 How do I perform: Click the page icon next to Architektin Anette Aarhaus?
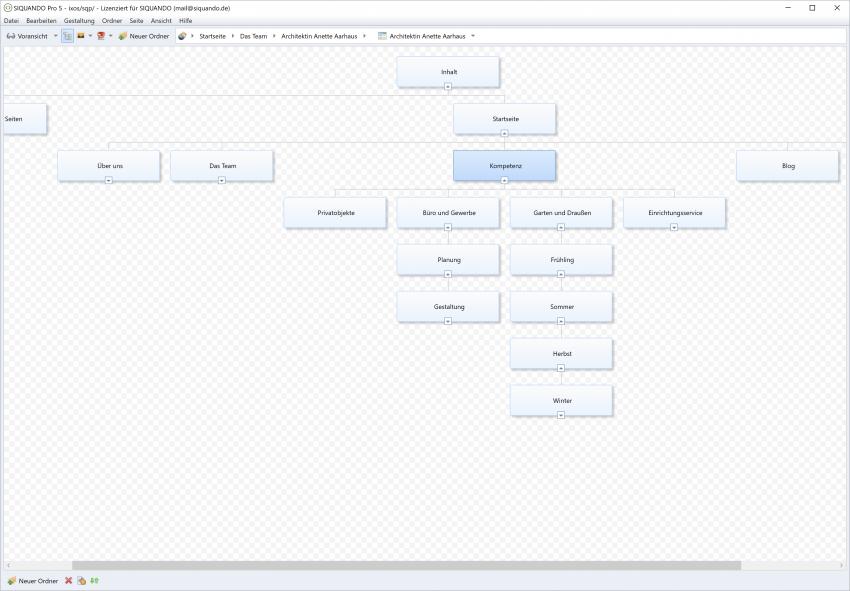coord(382,36)
